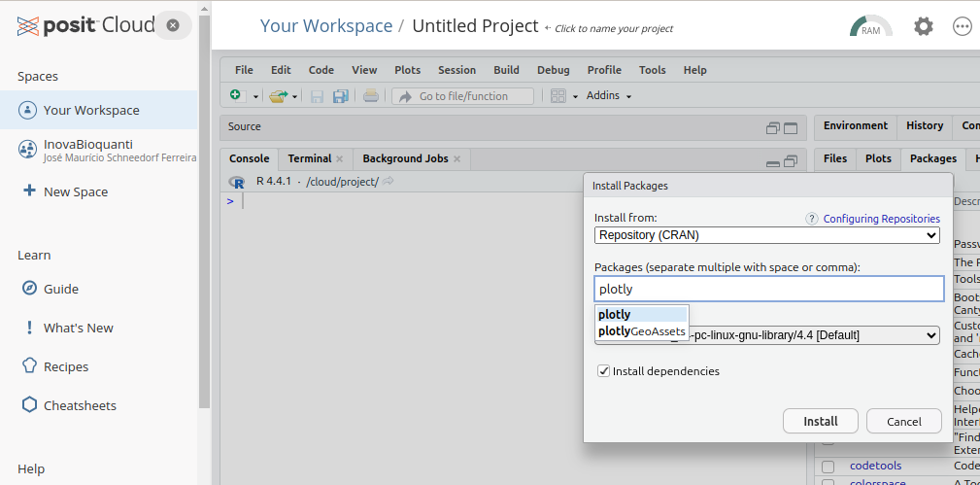The width and height of the screenshot is (980, 485).
Task: Click the view working directory arrow icon
Action: click(x=389, y=182)
